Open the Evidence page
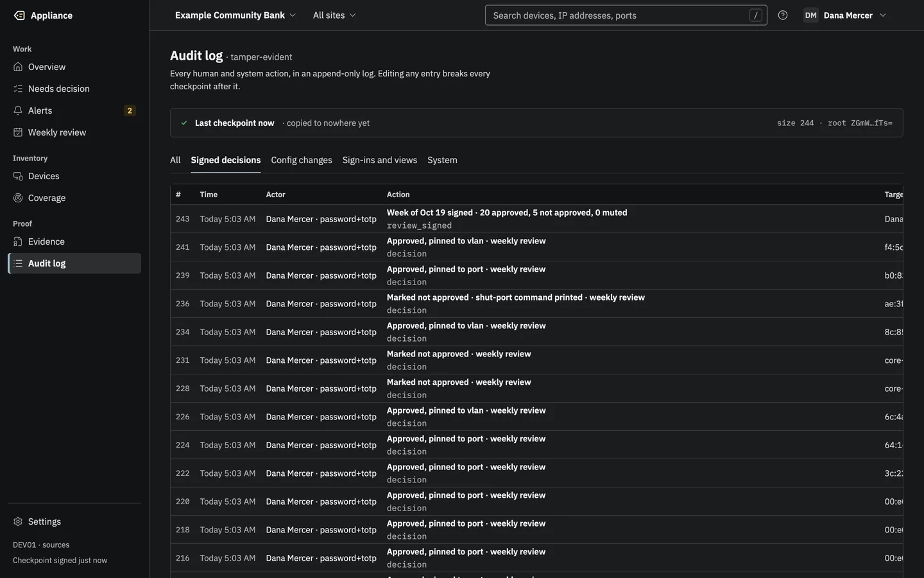The height and width of the screenshot is (578, 924). 74,241
